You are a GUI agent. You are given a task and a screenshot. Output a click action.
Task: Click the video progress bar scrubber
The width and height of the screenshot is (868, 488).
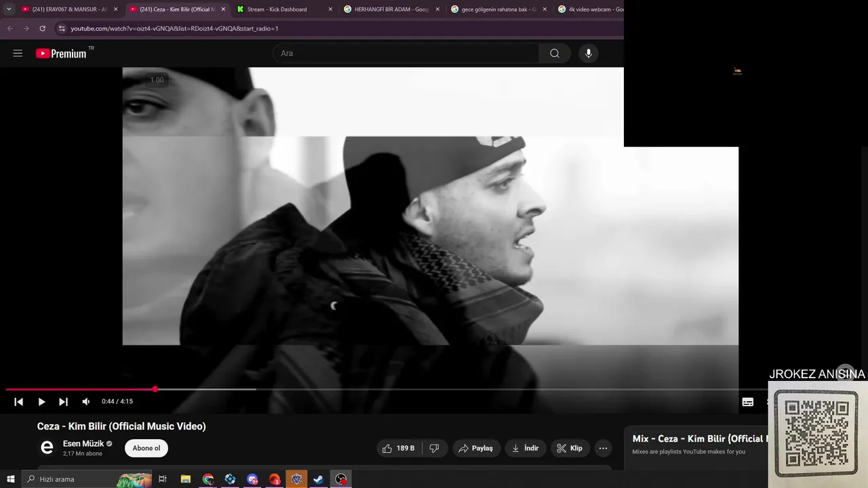(x=155, y=389)
